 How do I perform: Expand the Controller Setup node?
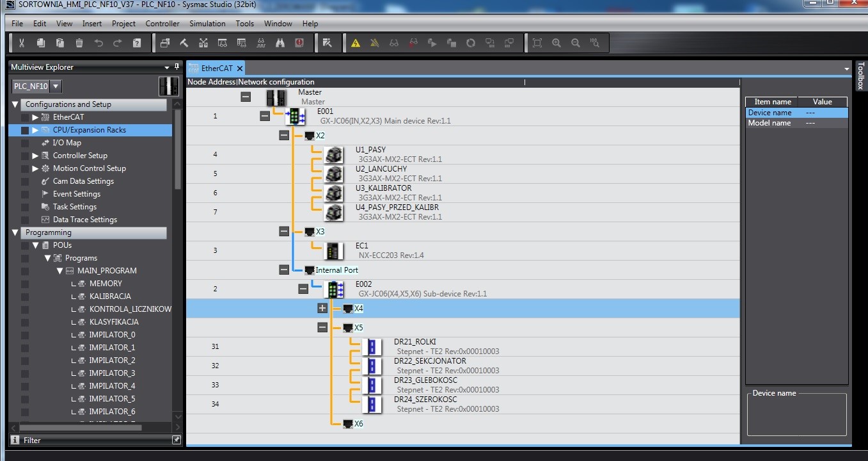[35, 156]
